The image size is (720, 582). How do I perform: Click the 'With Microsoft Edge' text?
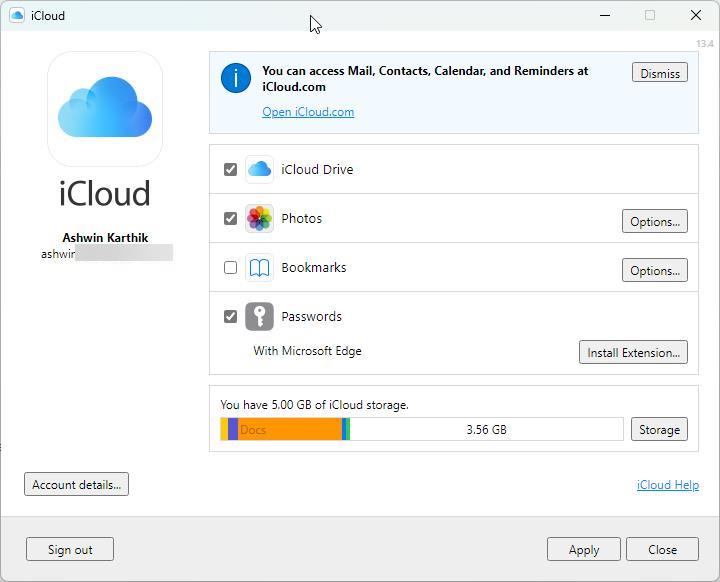click(x=307, y=351)
